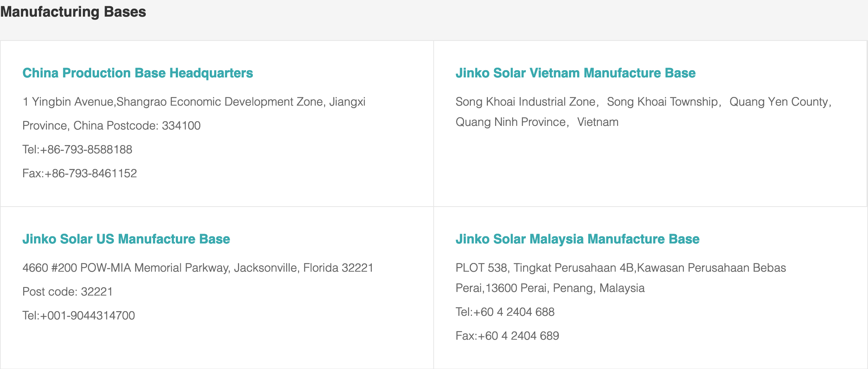Click the PLOT 538 Tingkat Perusahaan address line
868x369 pixels.
[621, 268]
